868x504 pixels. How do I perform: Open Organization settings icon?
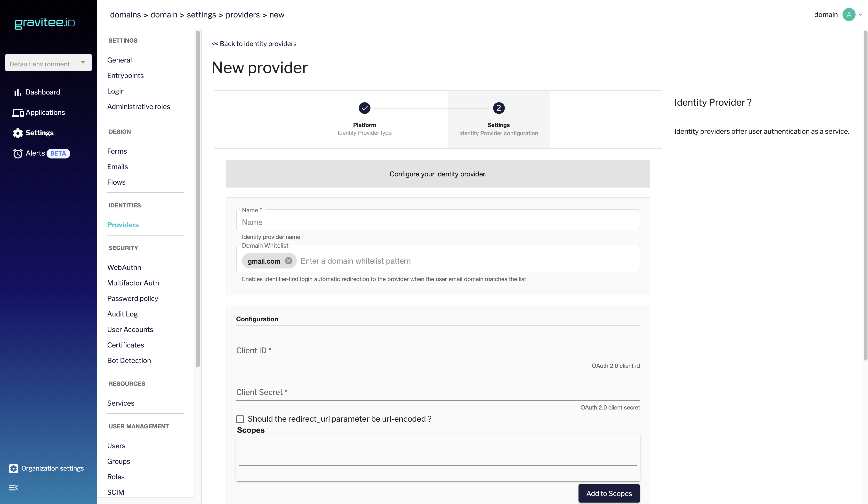(x=13, y=468)
